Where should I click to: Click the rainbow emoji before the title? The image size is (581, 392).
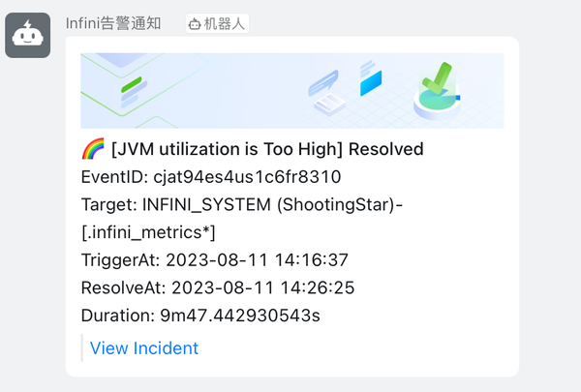pyautogui.click(x=93, y=150)
